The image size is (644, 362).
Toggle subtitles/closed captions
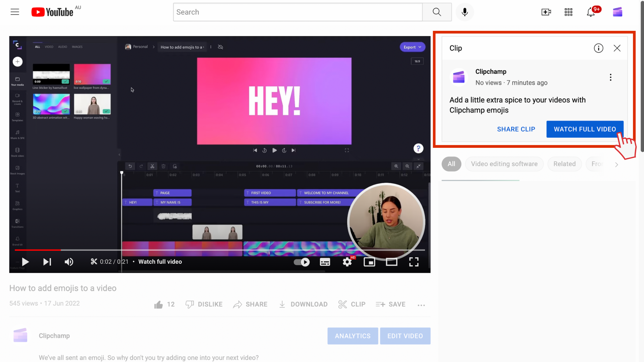pyautogui.click(x=325, y=262)
